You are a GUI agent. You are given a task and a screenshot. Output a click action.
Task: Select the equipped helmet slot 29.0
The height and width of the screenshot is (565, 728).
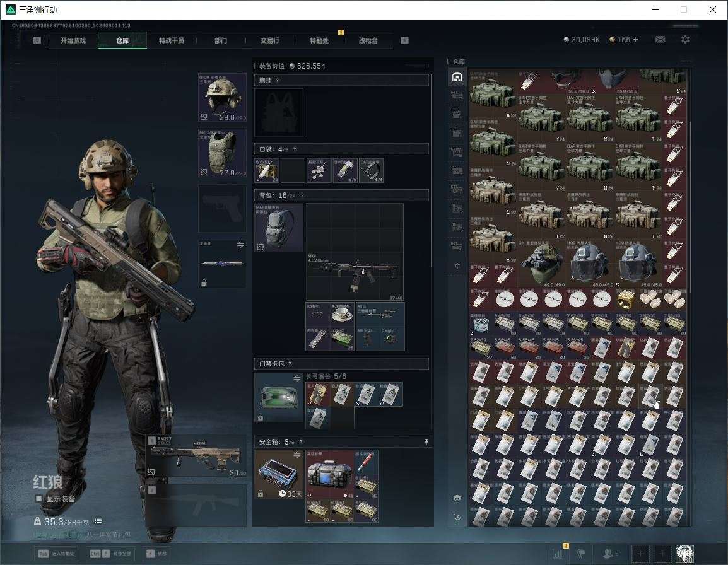tap(223, 98)
